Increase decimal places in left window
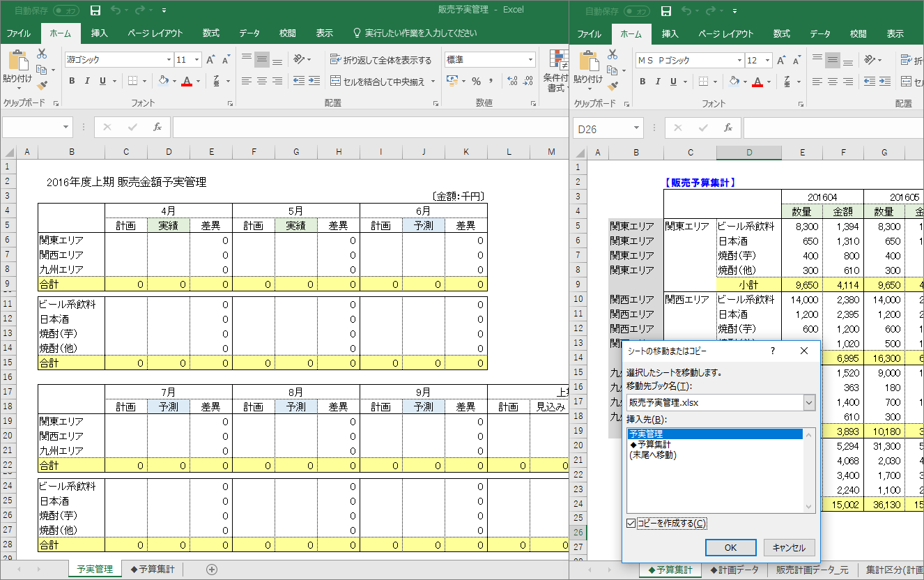The height and width of the screenshot is (580, 924). pos(512,81)
